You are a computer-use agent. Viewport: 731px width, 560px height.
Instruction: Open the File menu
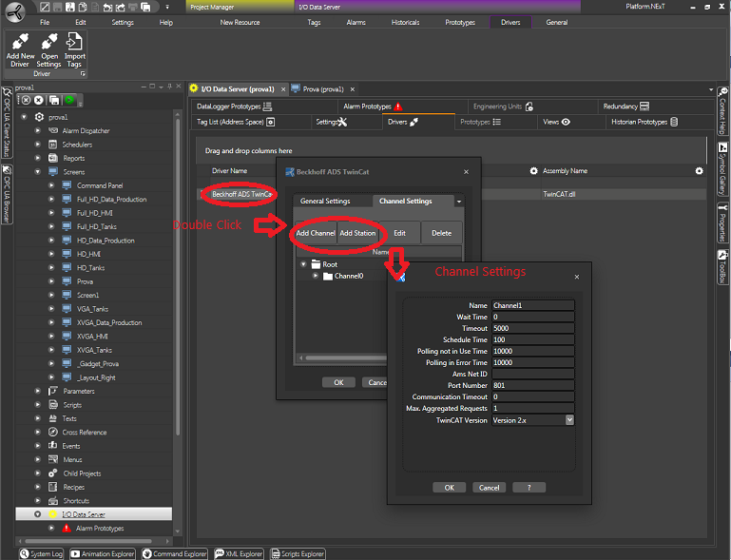(45, 23)
